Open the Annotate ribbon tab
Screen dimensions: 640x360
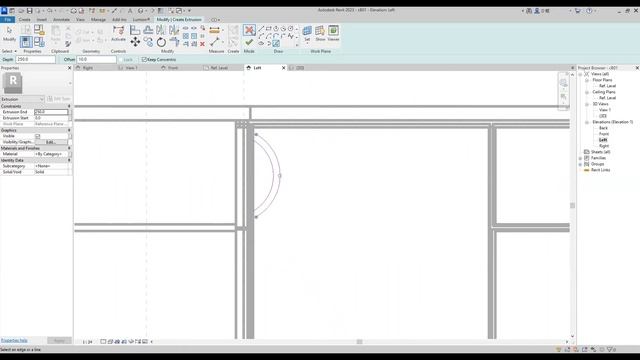click(x=61, y=20)
